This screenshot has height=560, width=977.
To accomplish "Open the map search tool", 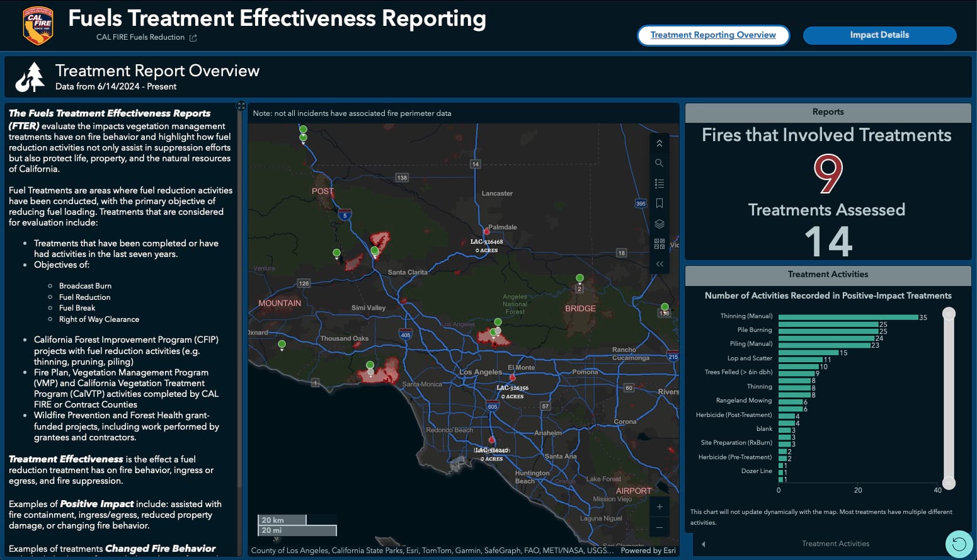I will [x=660, y=163].
